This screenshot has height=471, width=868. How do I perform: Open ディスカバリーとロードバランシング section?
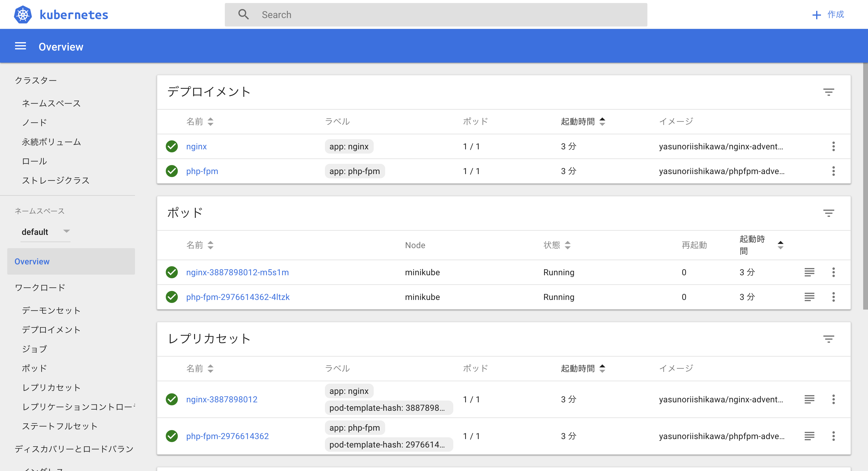click(74, 448)
